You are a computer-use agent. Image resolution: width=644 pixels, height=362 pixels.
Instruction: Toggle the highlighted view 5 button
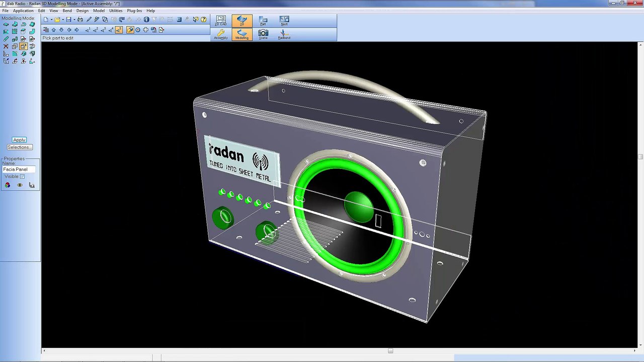coord(119,30)
